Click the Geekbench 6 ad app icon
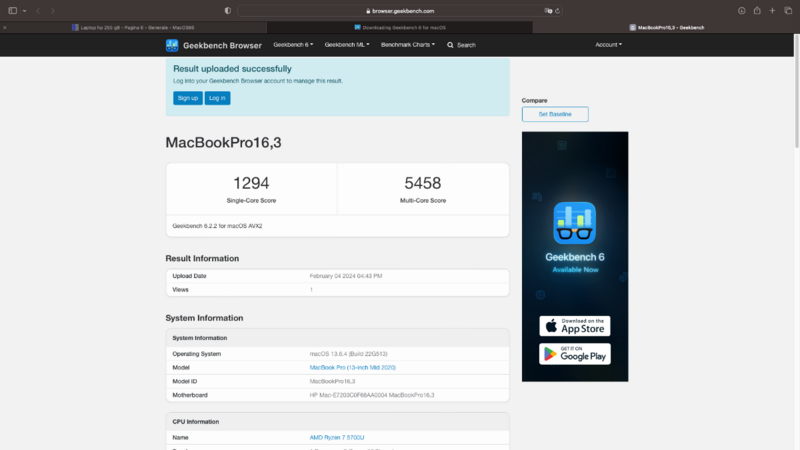The width and height of the screenshot is (800, 450). click(574, 223)
